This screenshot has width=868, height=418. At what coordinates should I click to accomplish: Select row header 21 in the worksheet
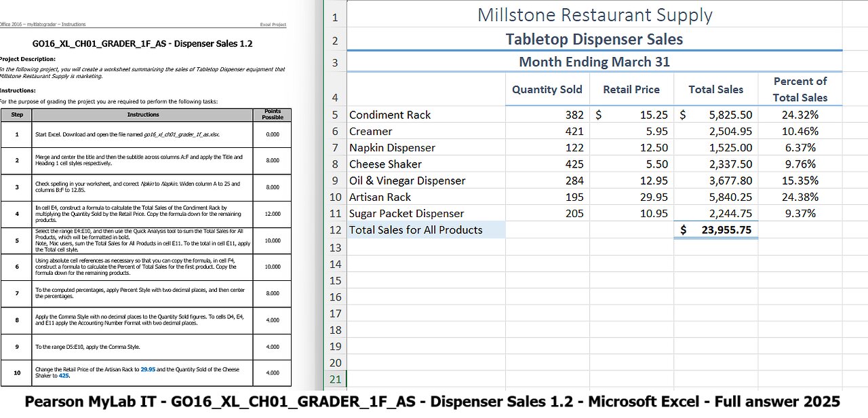click(x=336, y=379)
